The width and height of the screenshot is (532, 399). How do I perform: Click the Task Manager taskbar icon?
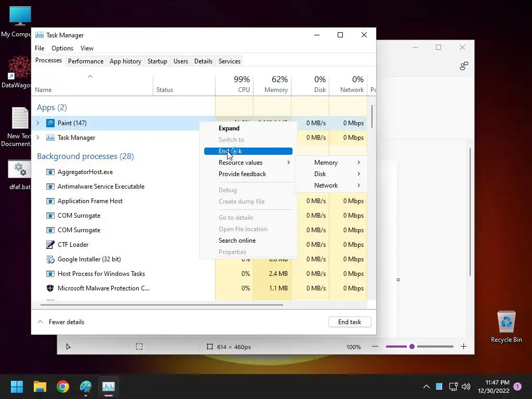109,387
